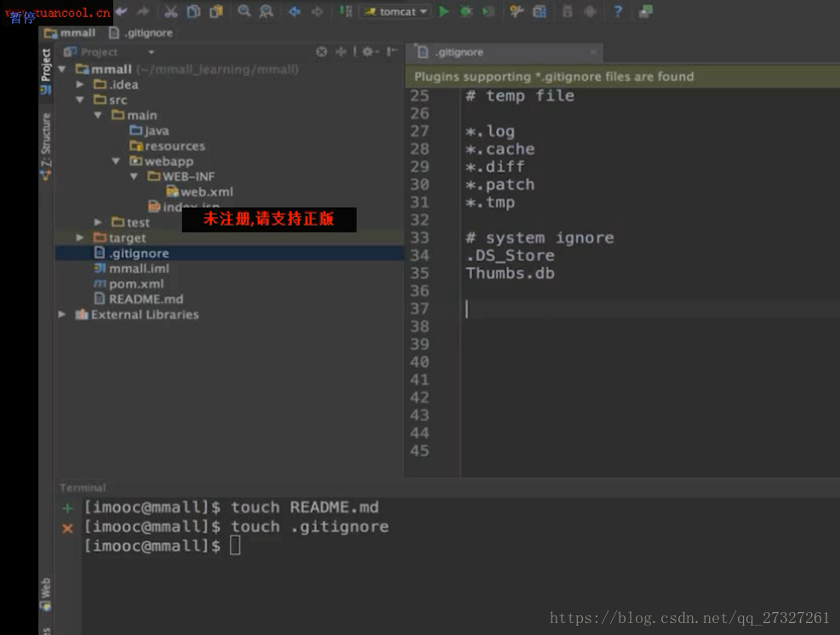Expand the target folder
The width and height of the screenshot is (840, 635).
[x=80, y=237]
